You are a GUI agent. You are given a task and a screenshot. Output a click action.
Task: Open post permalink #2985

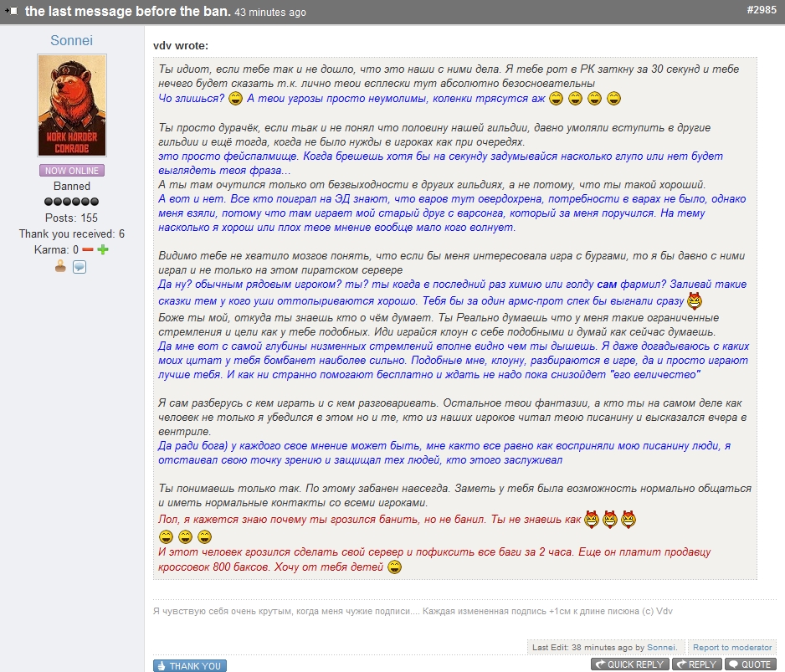pos(762,10)
